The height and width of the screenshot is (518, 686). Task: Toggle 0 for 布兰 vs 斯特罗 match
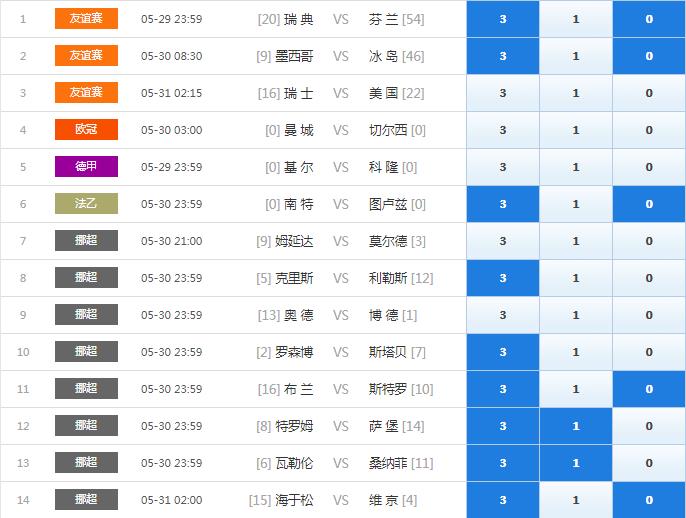point(649,389)
